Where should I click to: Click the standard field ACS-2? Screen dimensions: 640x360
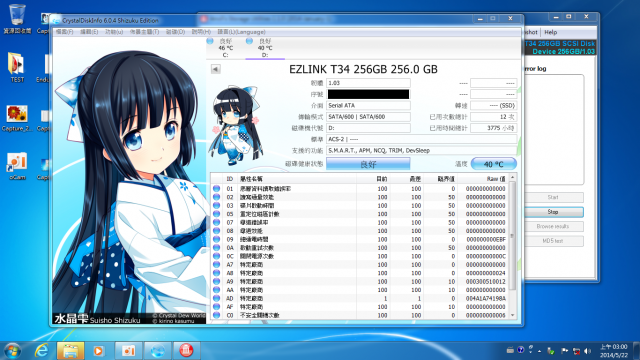click(x=422, y=139)
